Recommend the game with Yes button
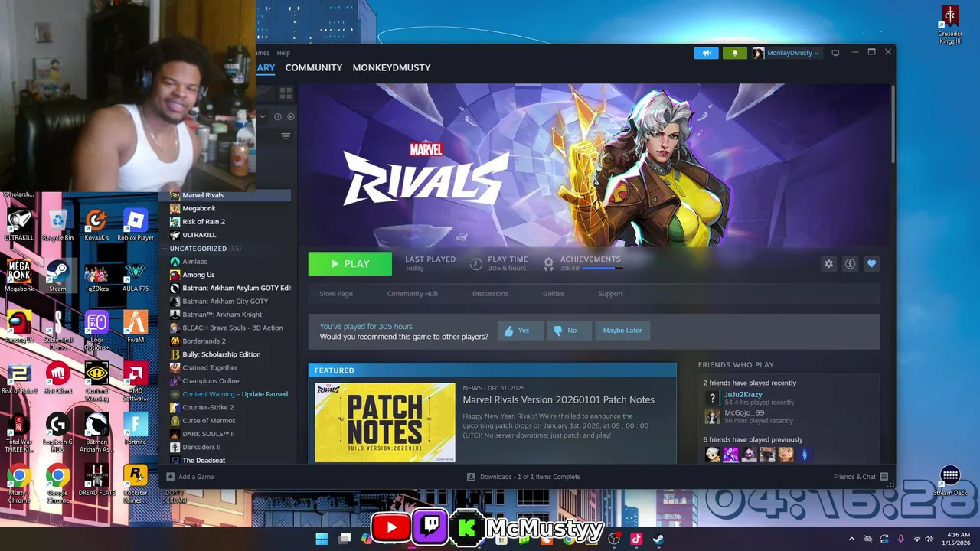The height and width of the screenshot is (551, 980). click(x=521, y=331)
